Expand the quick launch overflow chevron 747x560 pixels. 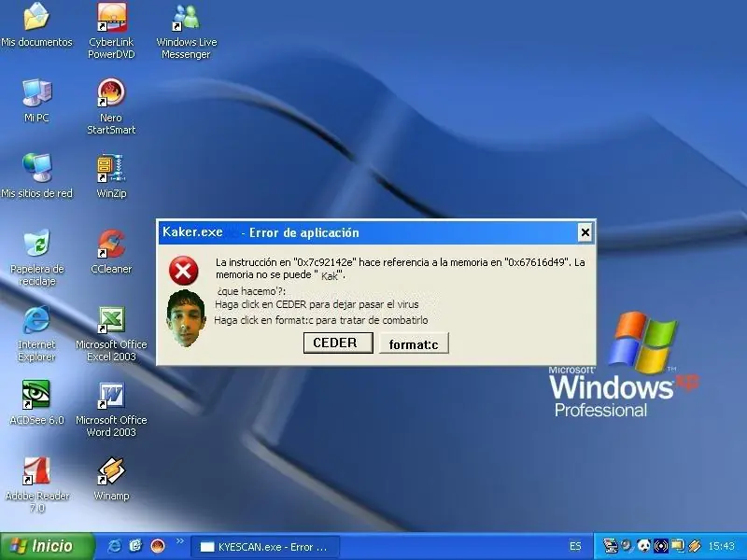179,541
